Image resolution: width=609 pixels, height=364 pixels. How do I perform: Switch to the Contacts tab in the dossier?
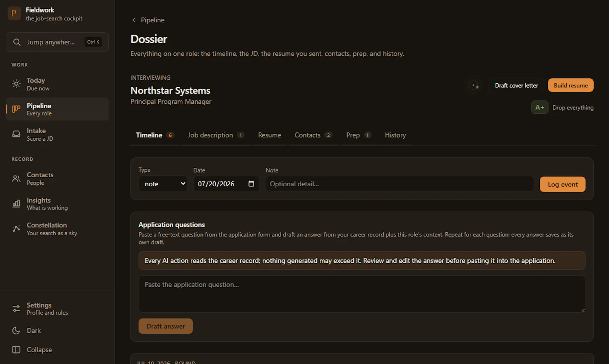314,135
